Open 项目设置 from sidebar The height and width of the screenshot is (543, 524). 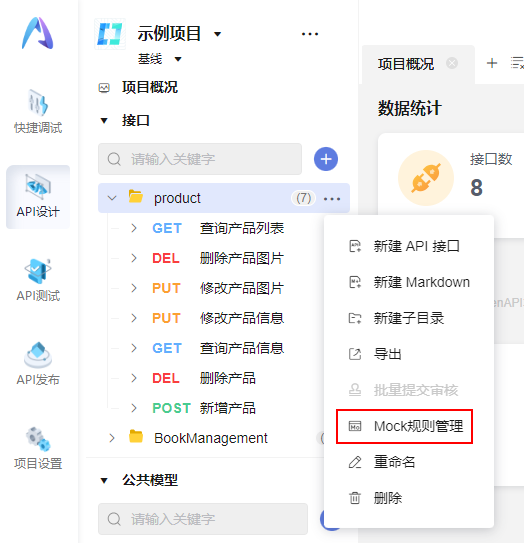coord(38,448)
